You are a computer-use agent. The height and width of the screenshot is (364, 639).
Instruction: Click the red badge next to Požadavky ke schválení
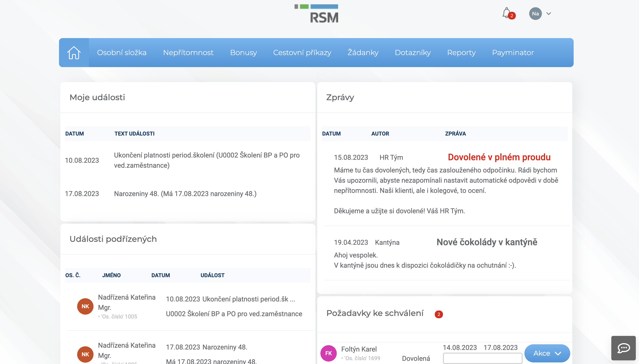point(438,314)
